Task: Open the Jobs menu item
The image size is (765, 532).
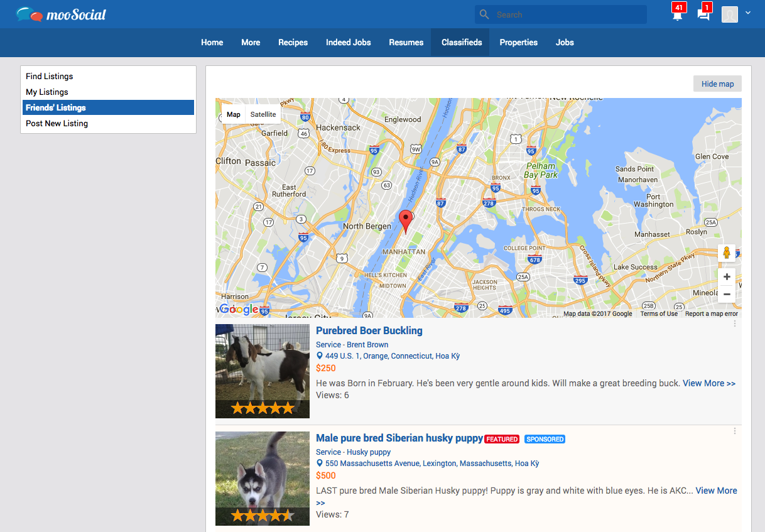Action: coord(565,43)
